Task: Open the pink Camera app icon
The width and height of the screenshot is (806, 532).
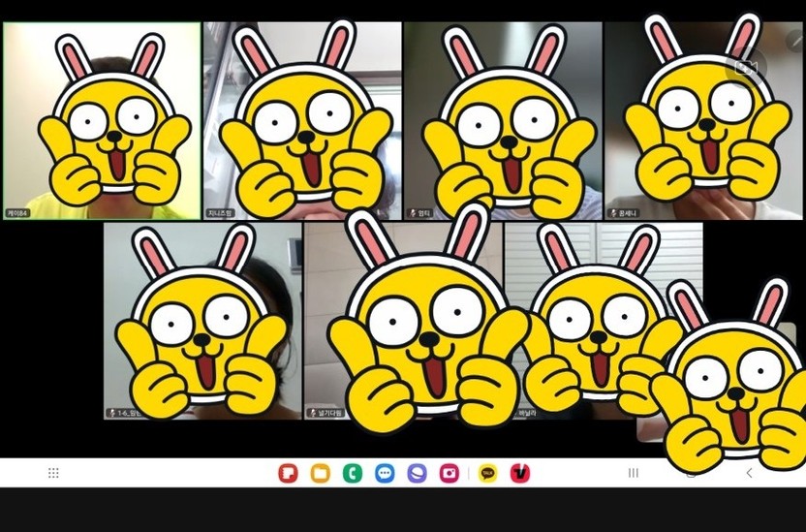Action: 449,473
